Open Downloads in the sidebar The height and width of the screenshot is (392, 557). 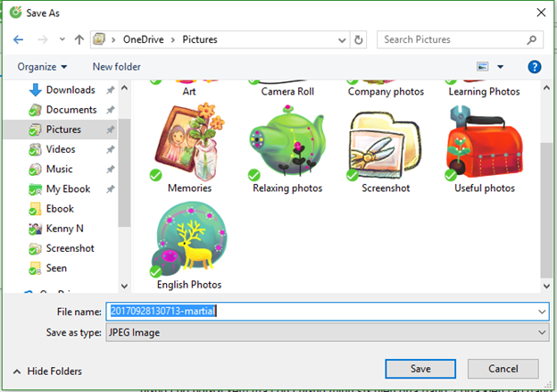(x=71, y=90)
